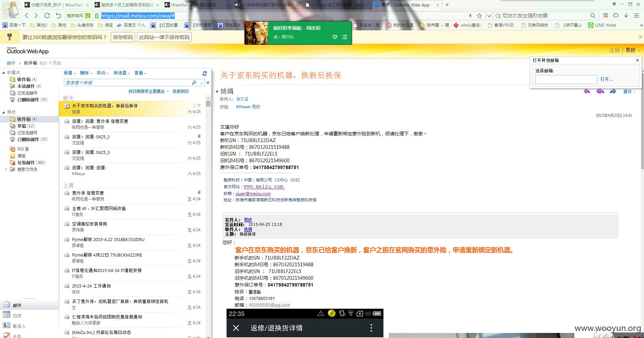The width and height of the screenshot is (644, 338).
Task: Click recipient 徐文溪 link
Action: pos(242,99)
